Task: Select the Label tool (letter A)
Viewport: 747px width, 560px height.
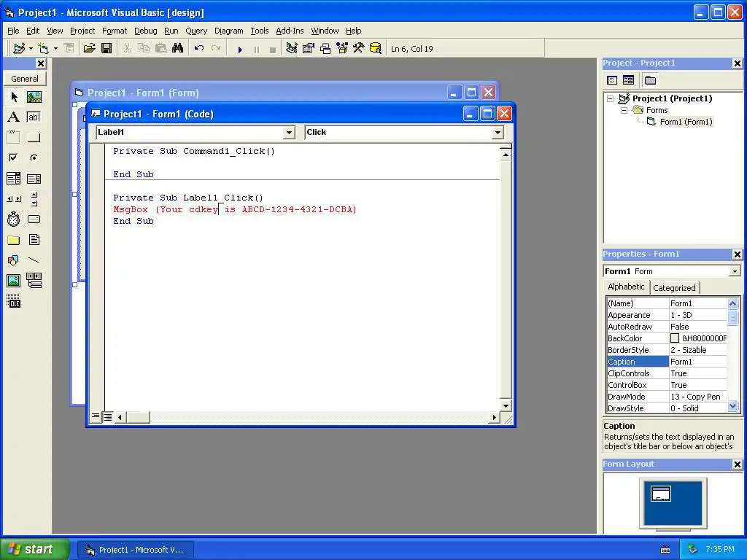Action: click(x=14, y=117)
